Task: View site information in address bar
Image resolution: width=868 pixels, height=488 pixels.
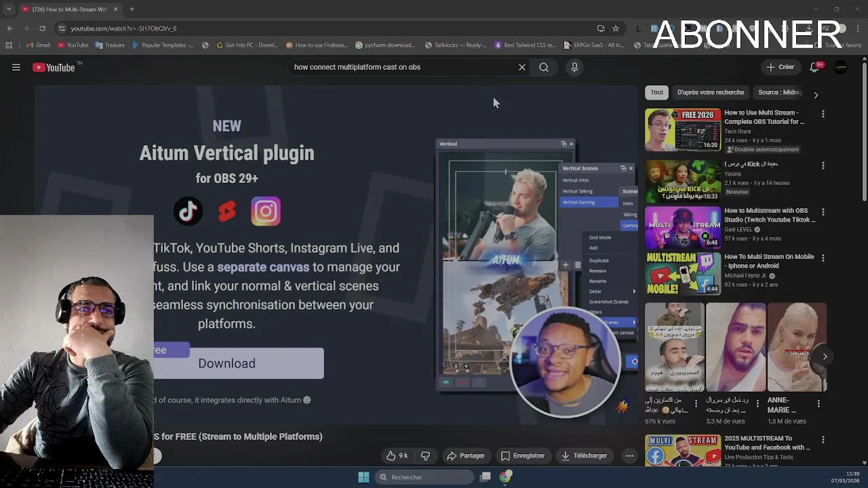Action: pos(62,28)
